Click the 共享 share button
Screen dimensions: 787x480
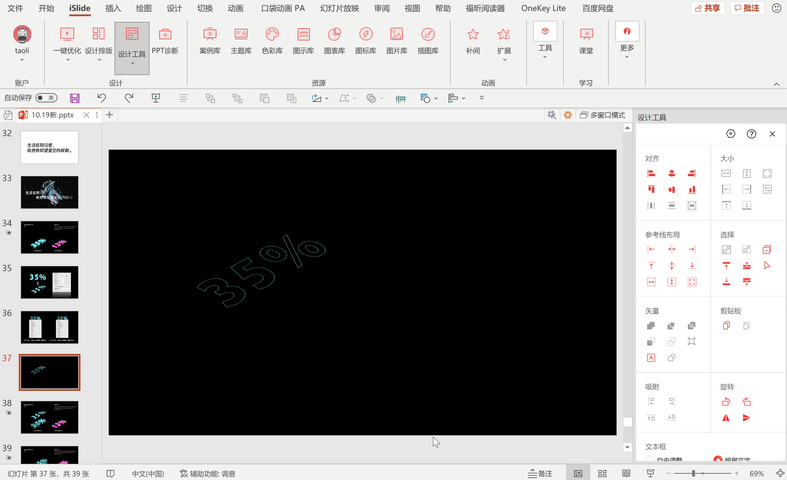[x=707, y=8]
